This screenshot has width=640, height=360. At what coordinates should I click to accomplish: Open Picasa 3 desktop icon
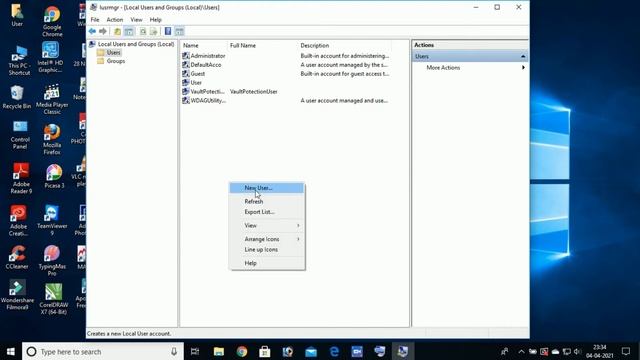tap(54, 176)
